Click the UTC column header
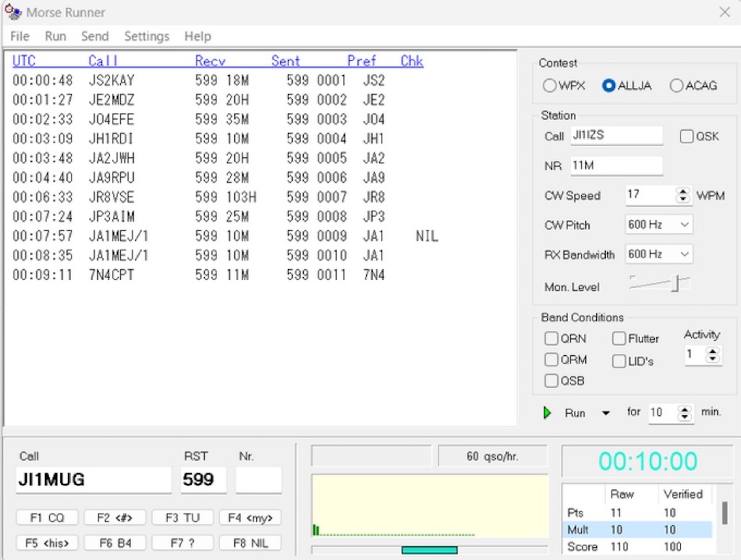This screenshot has width=741, height=560. pyautogui.click(x=24, y=61)
